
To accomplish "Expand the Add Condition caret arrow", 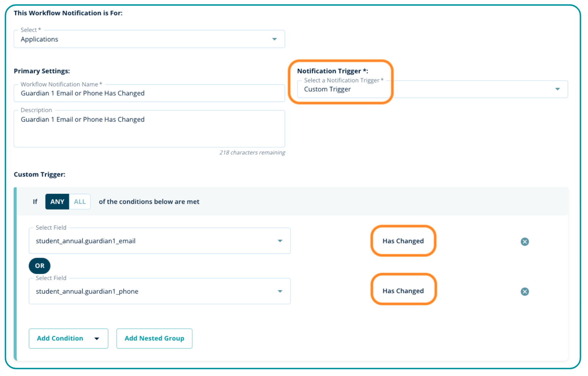I will pyautogui.click(x=97, y=339).
